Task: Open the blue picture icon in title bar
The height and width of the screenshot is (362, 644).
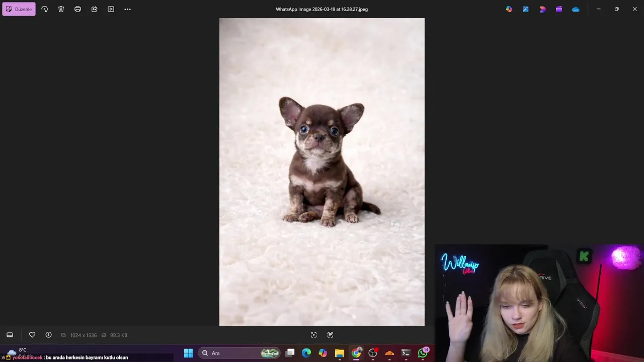Action: tap(526, 9)
